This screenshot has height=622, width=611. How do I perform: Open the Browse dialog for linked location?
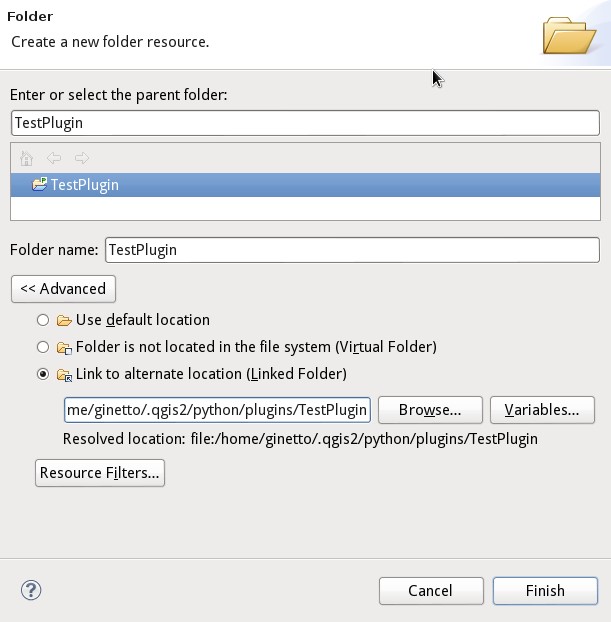tap(430, 410)
